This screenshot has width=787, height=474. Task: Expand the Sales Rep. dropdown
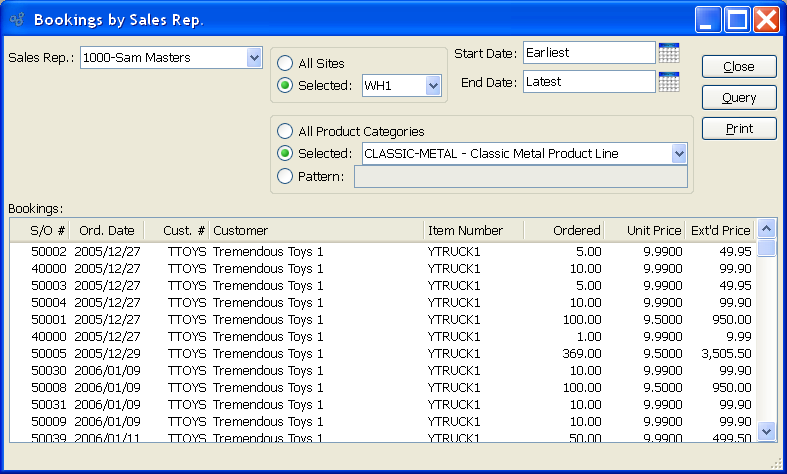point(254,58)
